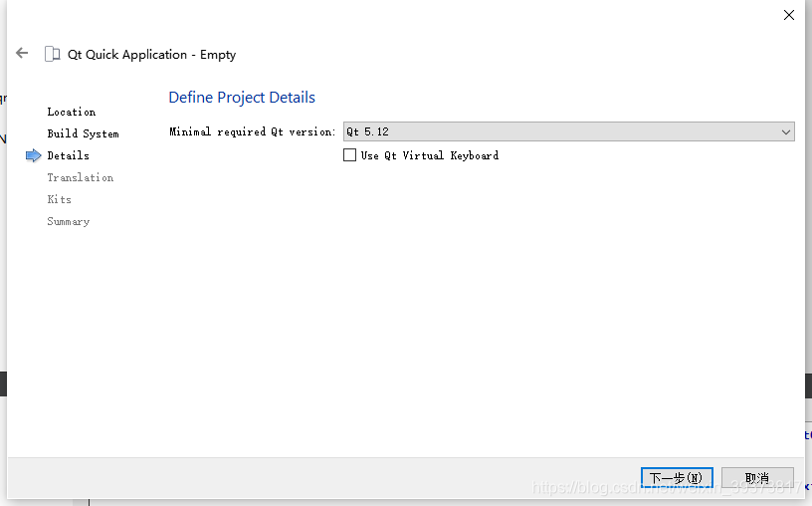Close the wizard dialog with the X
The width and height of the screenshot is (812, 506).
(x=789, y=15)
